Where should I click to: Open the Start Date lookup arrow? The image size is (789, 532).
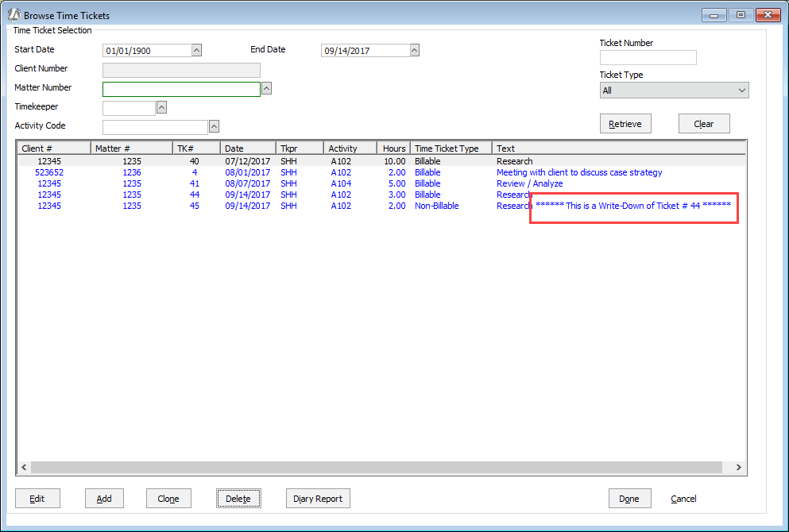[197, 50]
